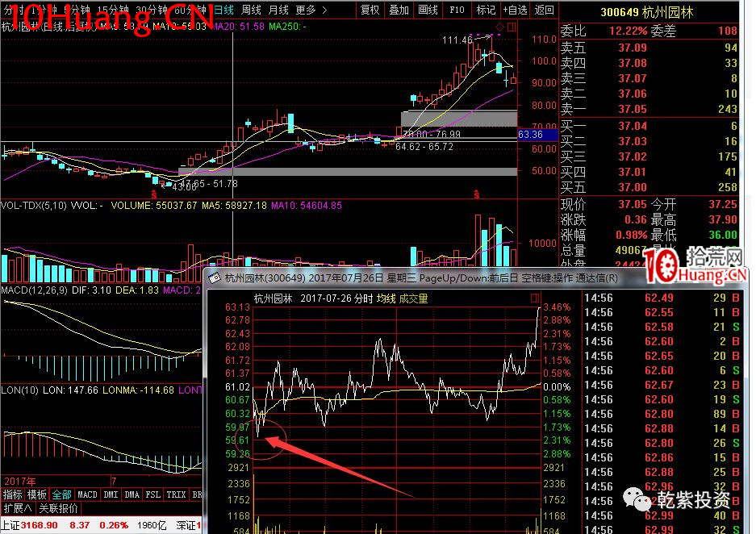Click the 涨幅 value 0.98%
The width and height of the screenshot is (756, 534).
pyautogui.click(x=631, y=235)
